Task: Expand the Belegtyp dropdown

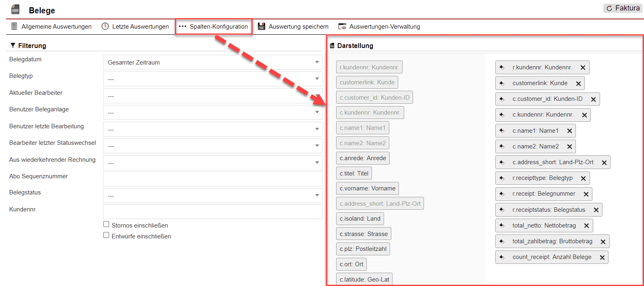Action: pos(212,79)
